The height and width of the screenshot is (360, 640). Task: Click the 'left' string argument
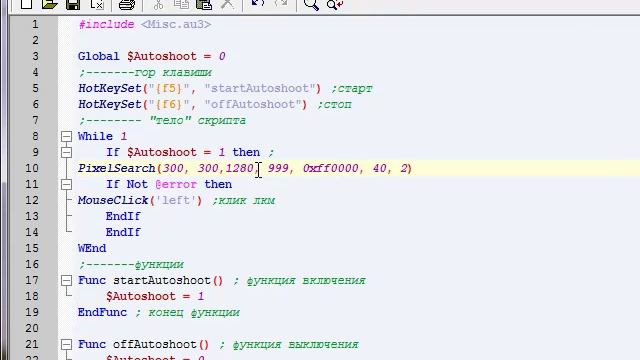[176, 200]
